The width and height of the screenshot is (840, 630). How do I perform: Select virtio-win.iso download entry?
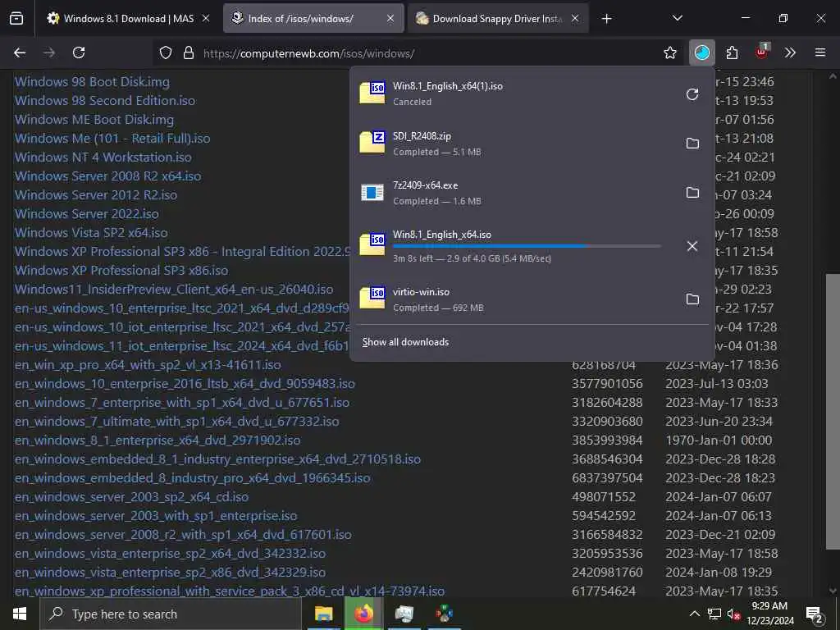tap(514, 299)
